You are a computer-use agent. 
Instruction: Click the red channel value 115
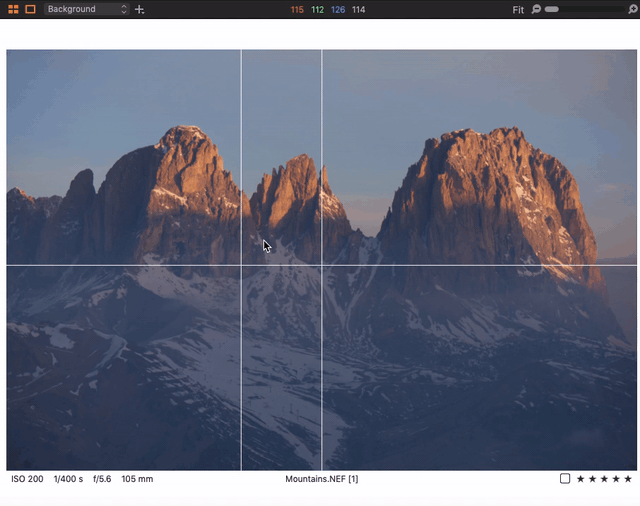(x=297, y=10)
